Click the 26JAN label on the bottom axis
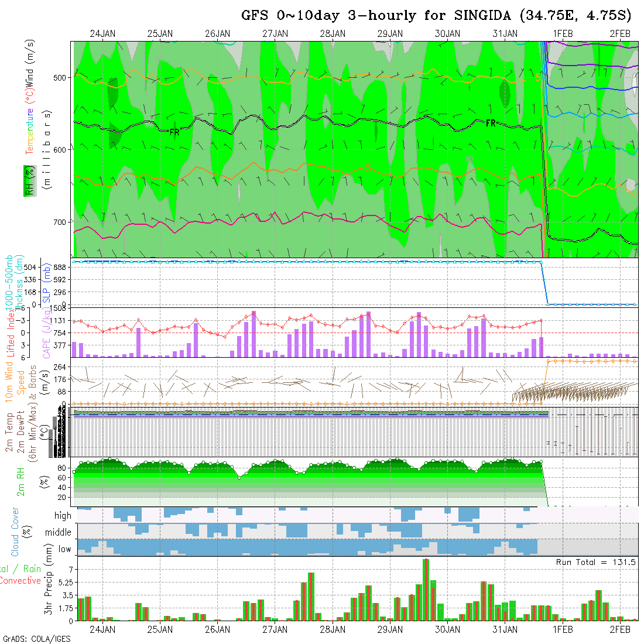Viewport: 644px width, 644px height. (218, 629)
